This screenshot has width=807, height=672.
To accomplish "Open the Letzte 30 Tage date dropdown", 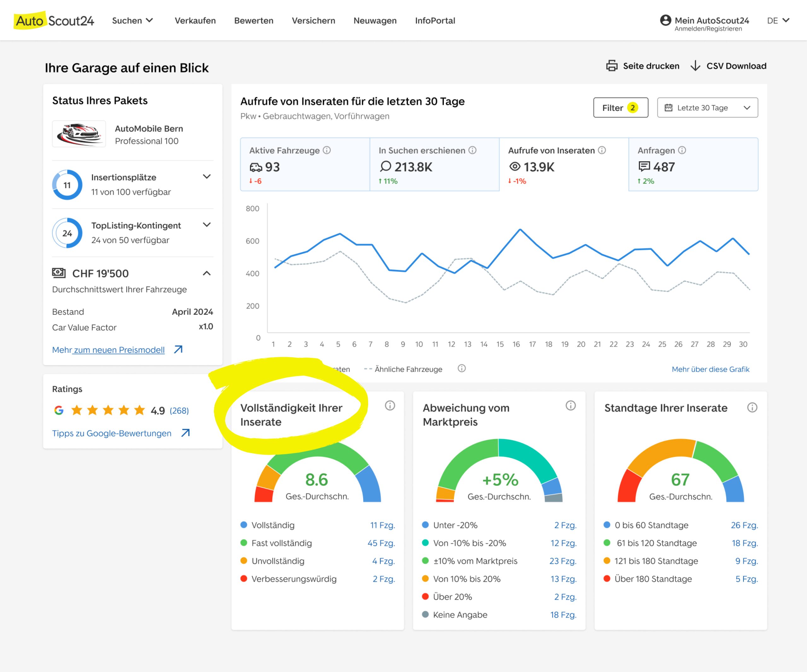I will (x=707, y=107).
